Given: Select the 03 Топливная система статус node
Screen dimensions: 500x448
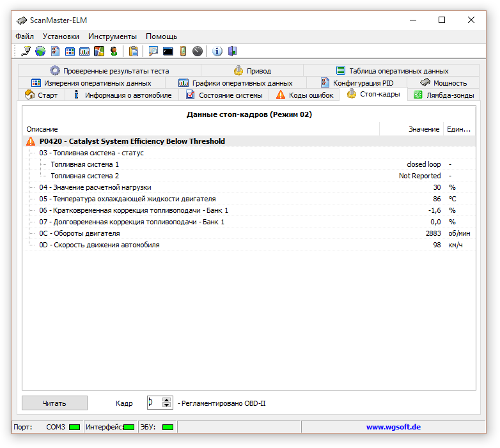Looking at the screenshot, I should coord(91,153).
